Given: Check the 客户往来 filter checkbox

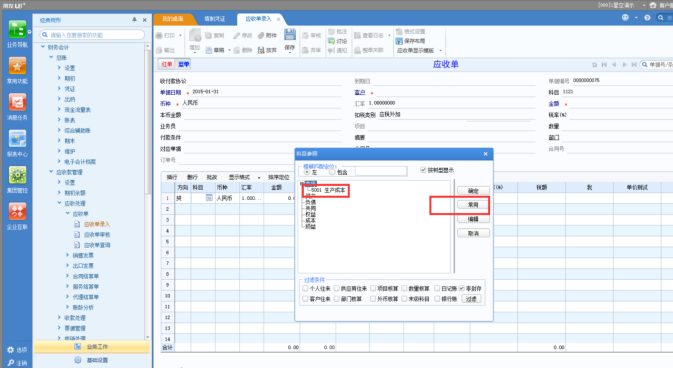Looking at the screenshot, I should pyautogui.click(x=305, y=299).
